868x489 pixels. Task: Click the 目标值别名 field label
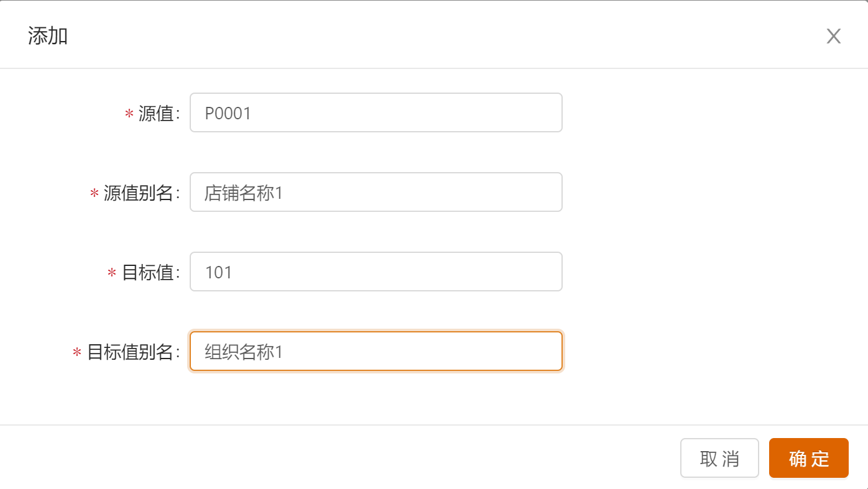[x=130, y=352]
